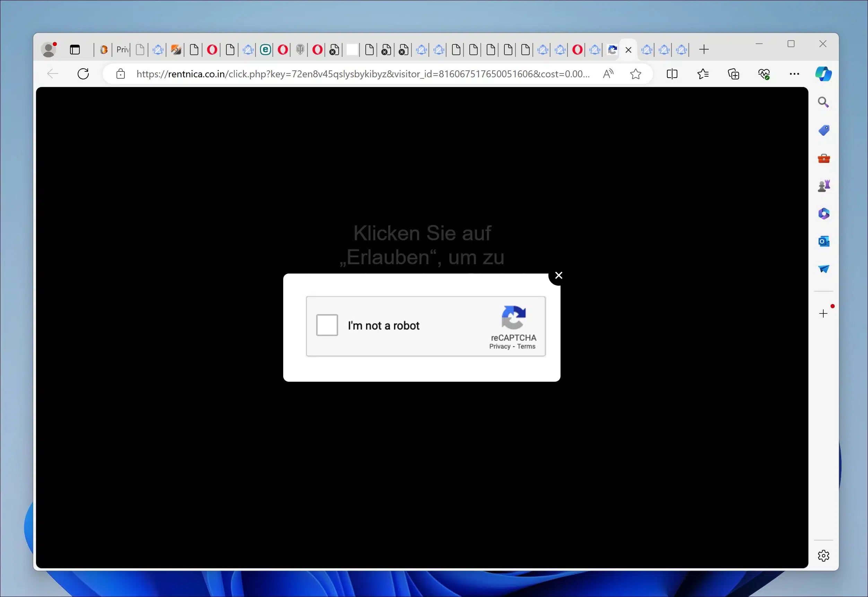Open the sidebar Outlook icon

coord(824,241)
